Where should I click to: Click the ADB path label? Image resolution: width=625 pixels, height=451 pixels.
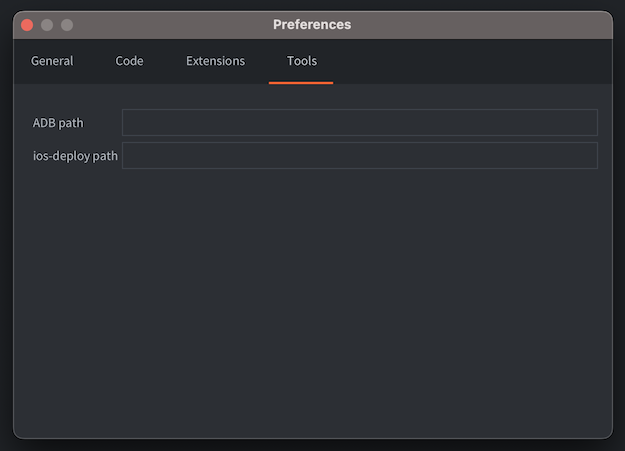coord(58,123)
